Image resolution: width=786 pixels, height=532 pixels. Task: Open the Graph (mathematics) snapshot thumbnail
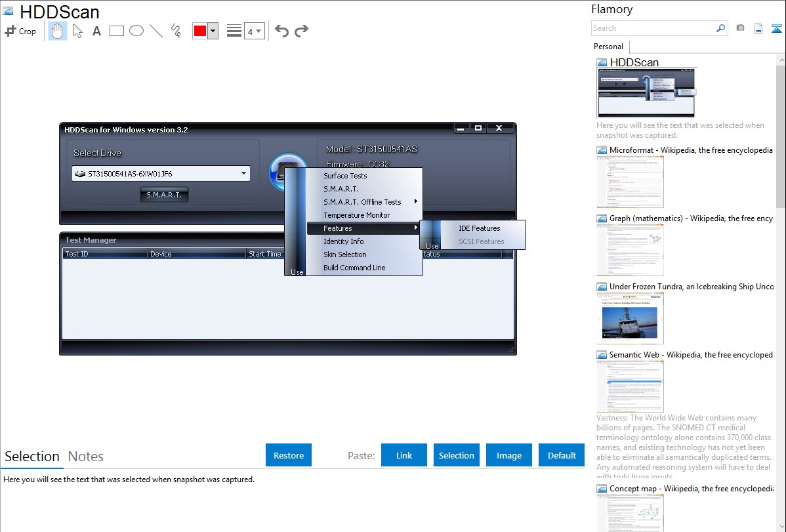[x=630, y=250]
